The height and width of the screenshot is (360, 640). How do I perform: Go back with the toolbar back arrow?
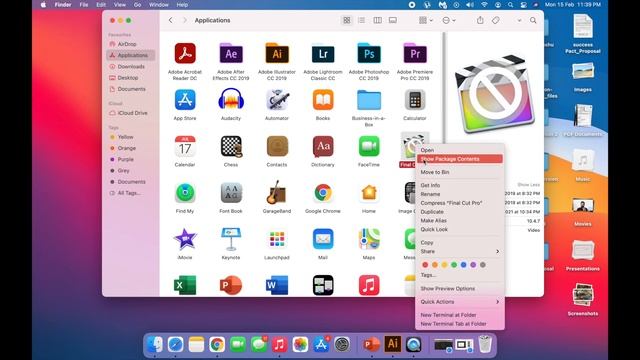click(171, 20)
